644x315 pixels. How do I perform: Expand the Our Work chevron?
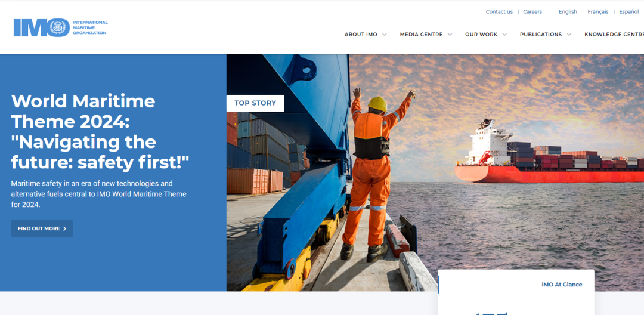(x=504, y=35)
